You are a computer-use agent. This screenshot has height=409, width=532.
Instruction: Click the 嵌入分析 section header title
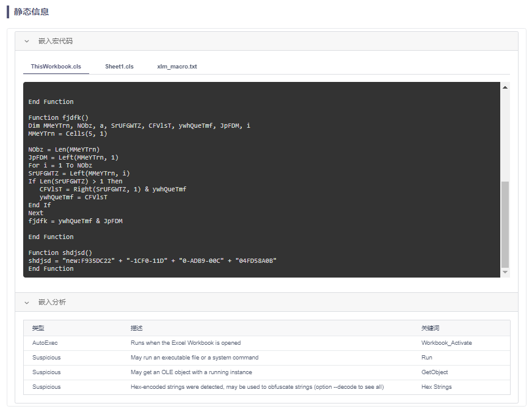click(x=52, y=303)
